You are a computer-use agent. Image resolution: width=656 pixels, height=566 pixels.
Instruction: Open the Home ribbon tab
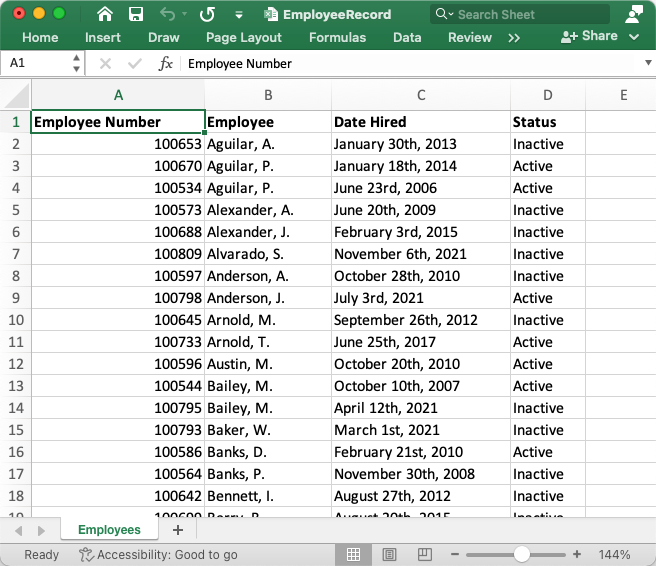click(x=40, y=38)
